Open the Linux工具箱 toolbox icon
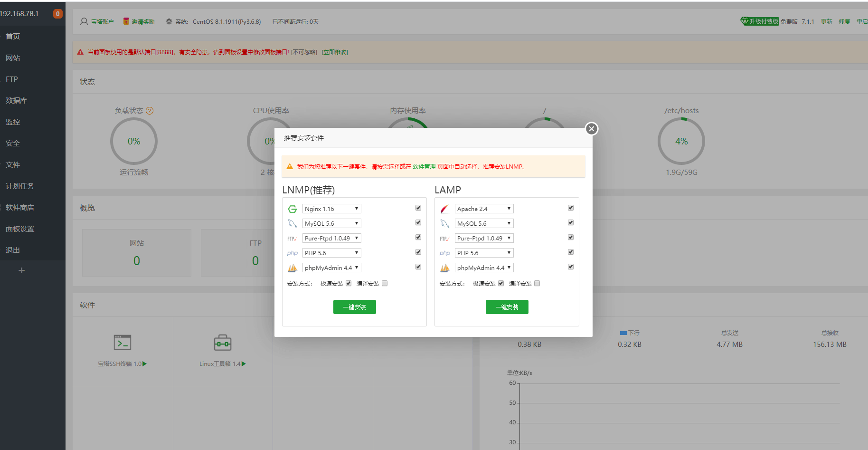Image resolution: width=868 pixels, height=450 pixels. click(222, 343)
